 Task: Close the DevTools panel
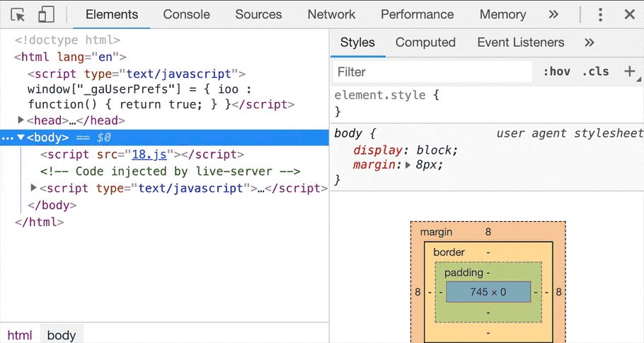click(x=629, y=15)
